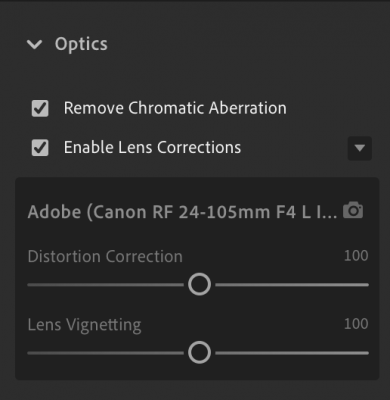The height and width of the screenshot is (400, 390).
Task: Click right portion of Lens Vignetting track
Action: pyautogui.click(x=292, y=353)
